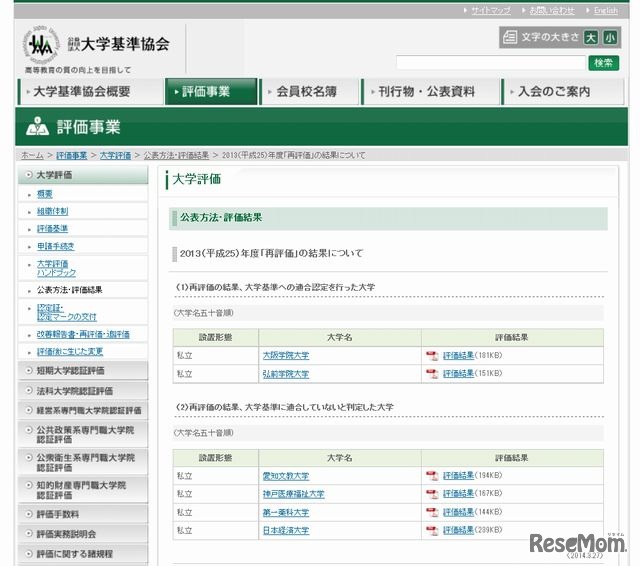Click the green 検索 button
640x566 pixels.
pyautogui.click(x=603, y=63)
